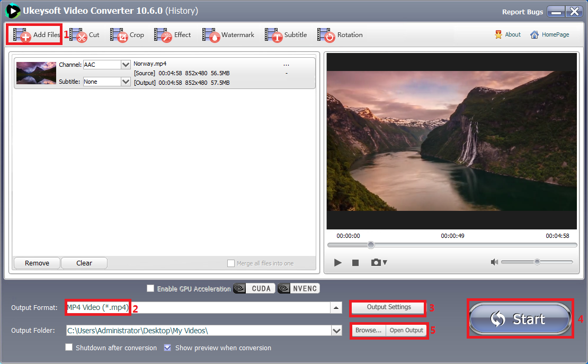
Task: Uncheck Show preview when conversion
Action: pyautogui.click(x=167, y=348)
